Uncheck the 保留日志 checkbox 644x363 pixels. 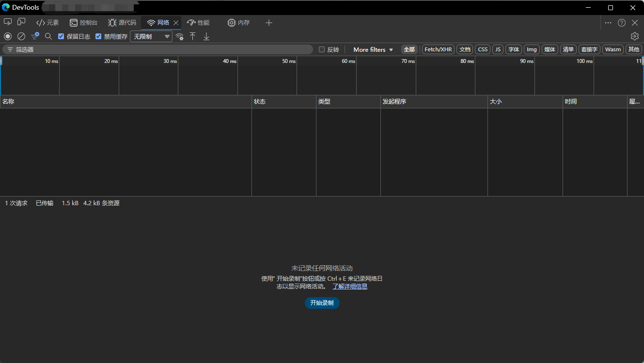pos(61,36)
